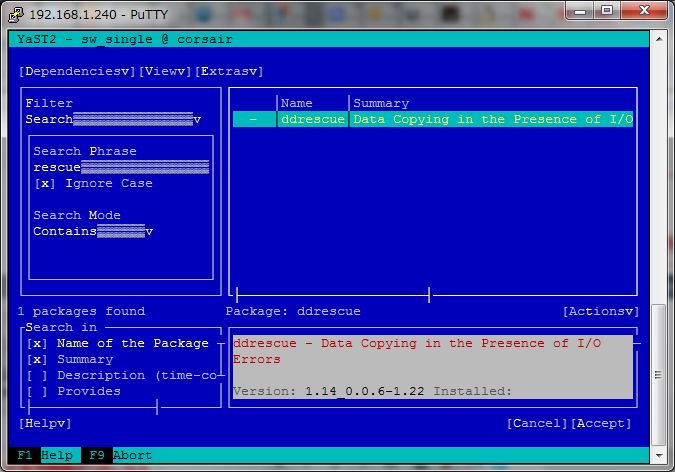Click the Search in list horizontal scrollbar
The height and width of the screenshot is (472, 675).
(x=93, y=407)
